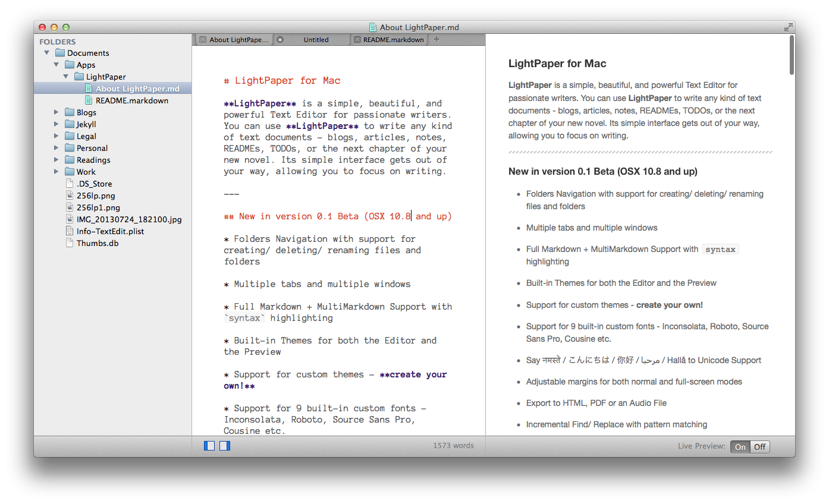Close the README.markdown tab
This screenshot has width=829, height=504.
[357, 40]
